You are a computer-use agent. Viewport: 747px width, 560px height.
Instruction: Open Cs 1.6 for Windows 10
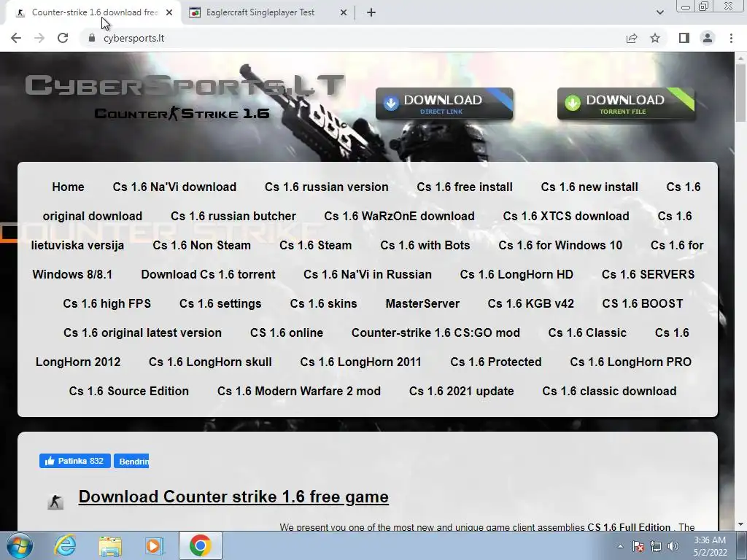pos(560,245)
